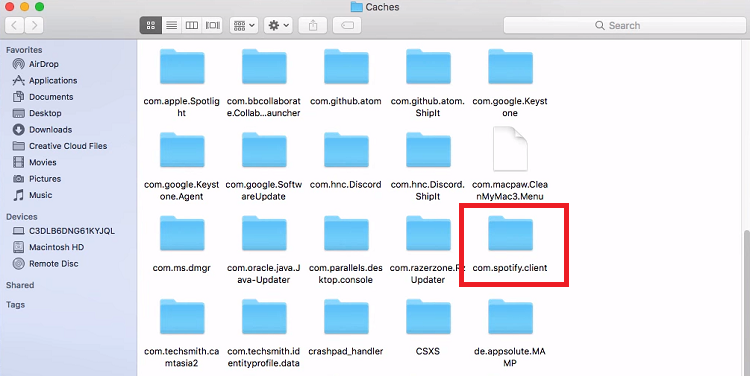Click the Devices section header
750x376 pixels.
tap(22, 217)
